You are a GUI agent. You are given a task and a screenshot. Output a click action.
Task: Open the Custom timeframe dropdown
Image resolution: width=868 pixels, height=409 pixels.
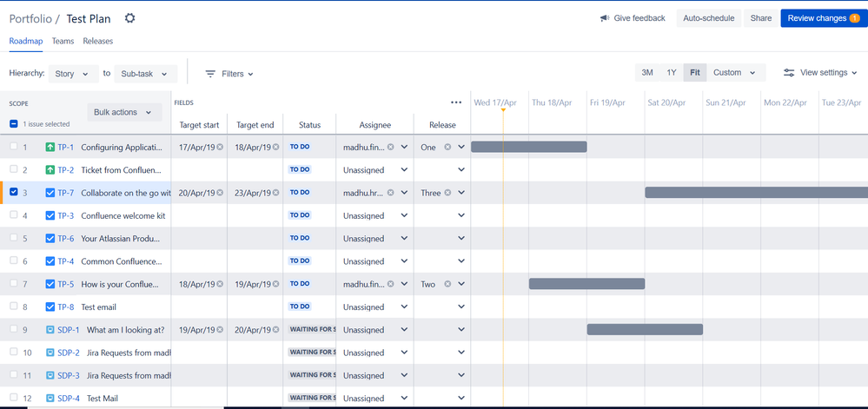click(x=736, y=72)
